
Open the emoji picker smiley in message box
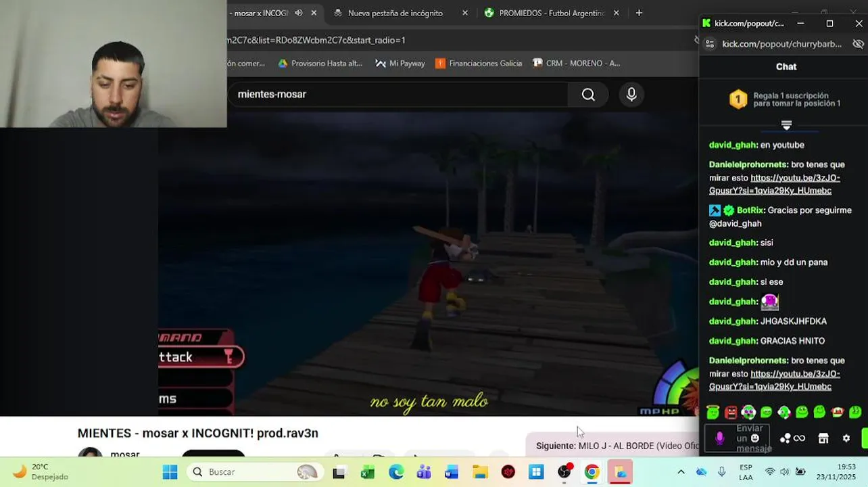(755, 438)
